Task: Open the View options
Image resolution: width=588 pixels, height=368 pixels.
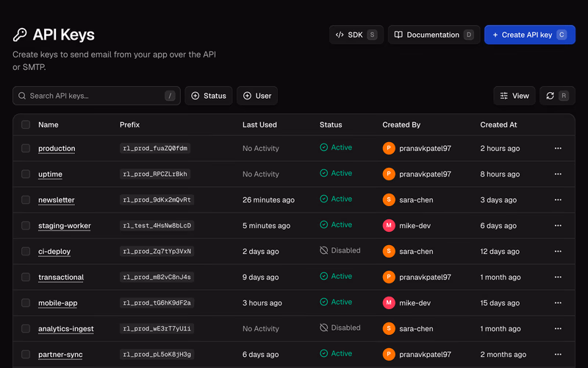Action: click(514, 96)
